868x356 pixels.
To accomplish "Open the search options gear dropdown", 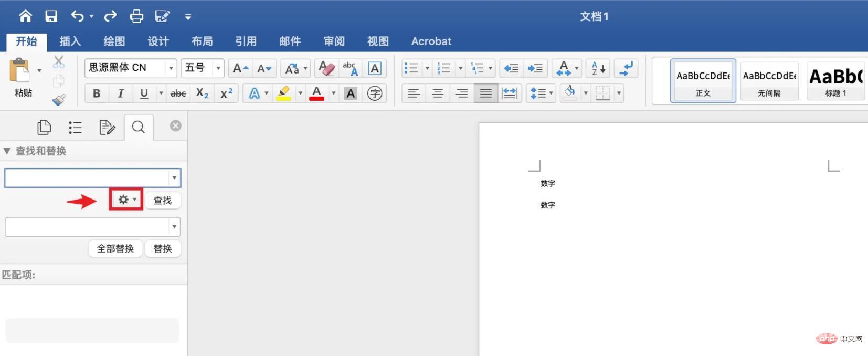I will 126,200.
